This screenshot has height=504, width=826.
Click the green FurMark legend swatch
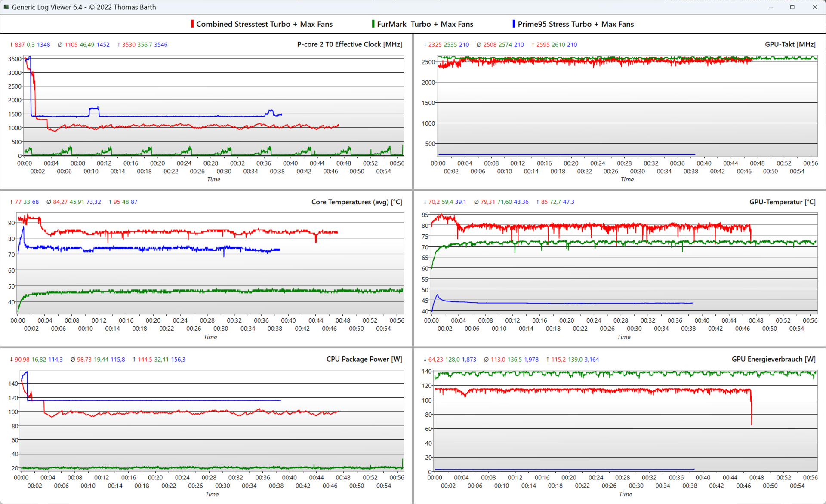tap(373, 24)
